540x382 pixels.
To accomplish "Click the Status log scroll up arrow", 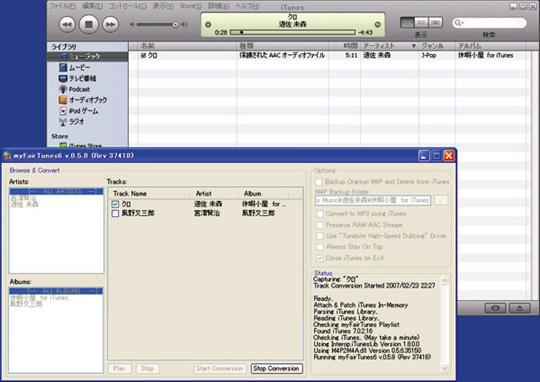I will pos(445,281).
